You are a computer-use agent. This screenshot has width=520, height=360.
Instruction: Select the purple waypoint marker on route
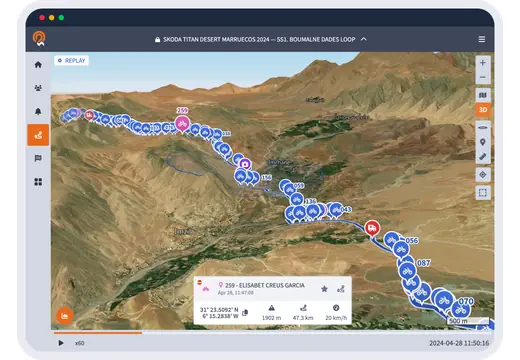pos(245,164)
